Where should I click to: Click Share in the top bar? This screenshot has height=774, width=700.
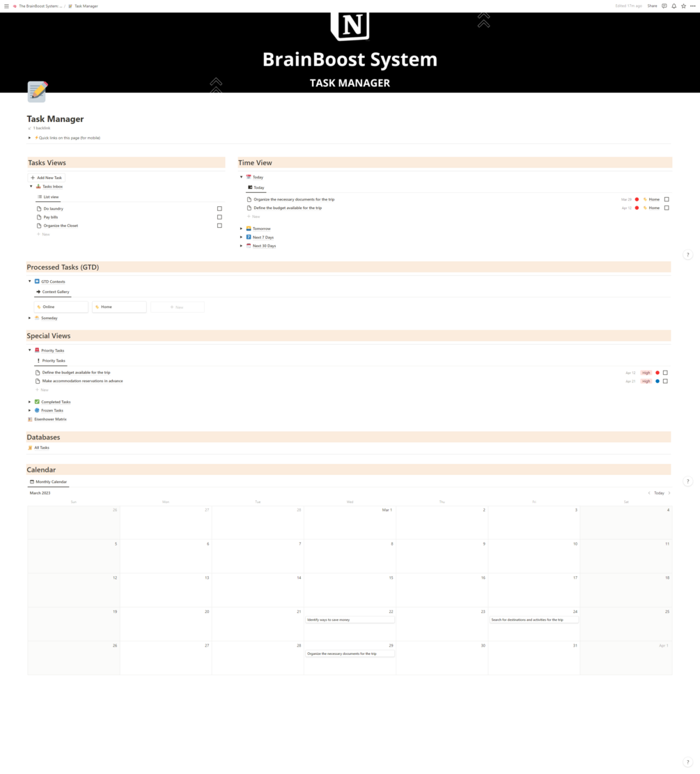(x=652, y=6)
